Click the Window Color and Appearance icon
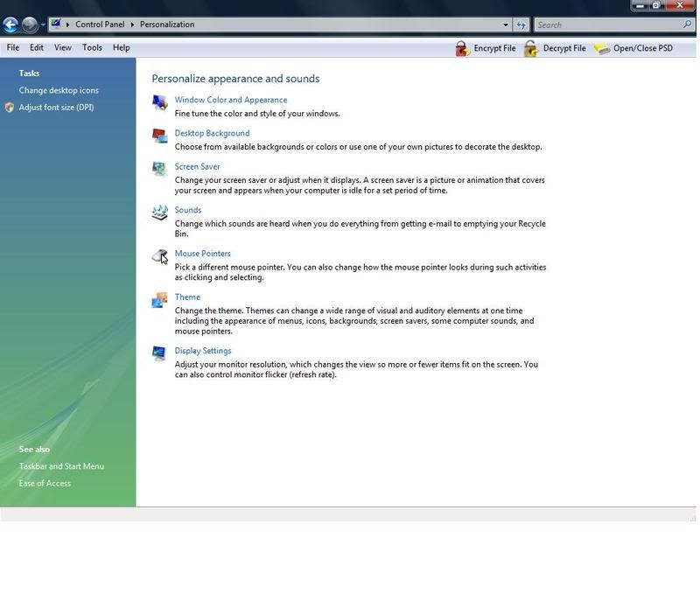This screenshot has height=601, width=700. (x=159, y=103)
